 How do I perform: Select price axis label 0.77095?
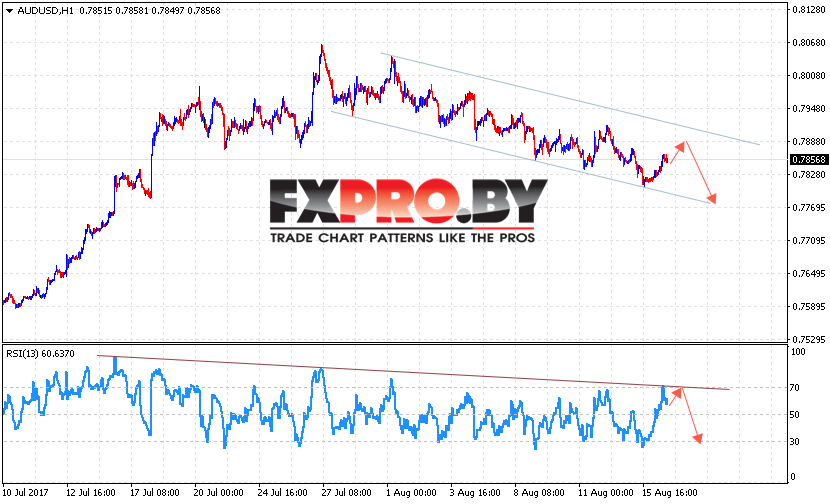(809, 240)
